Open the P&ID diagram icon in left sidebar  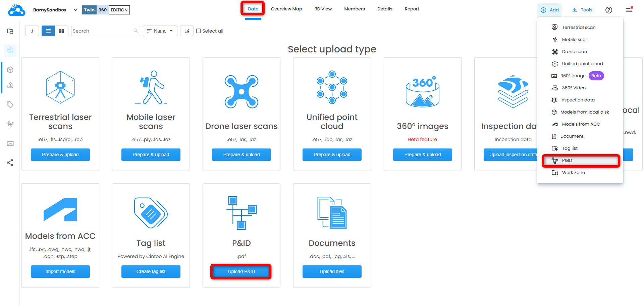click(10, 124)
